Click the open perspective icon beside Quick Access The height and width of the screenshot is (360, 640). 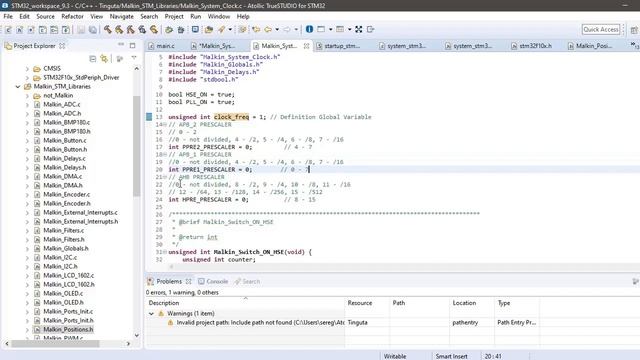point(634,30)
